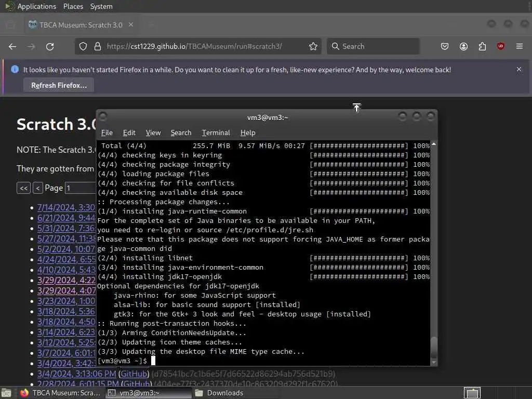Click the Firefox Search box

(373, 46)
